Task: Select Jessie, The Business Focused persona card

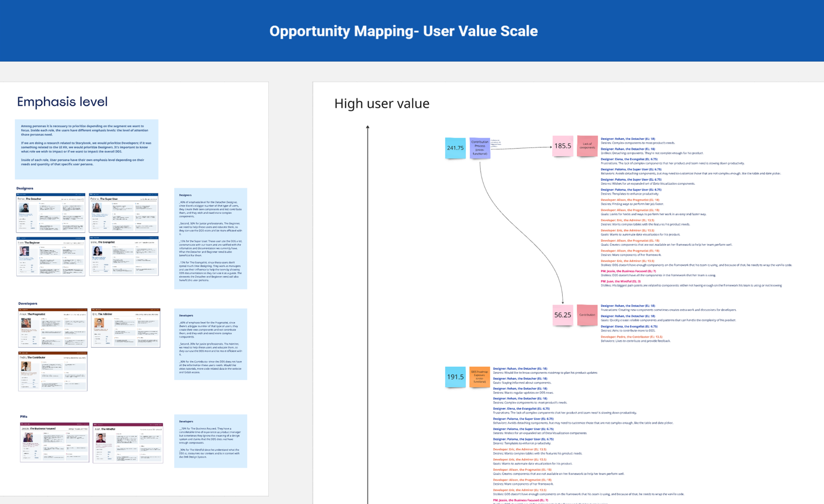Action: [55, 442]
